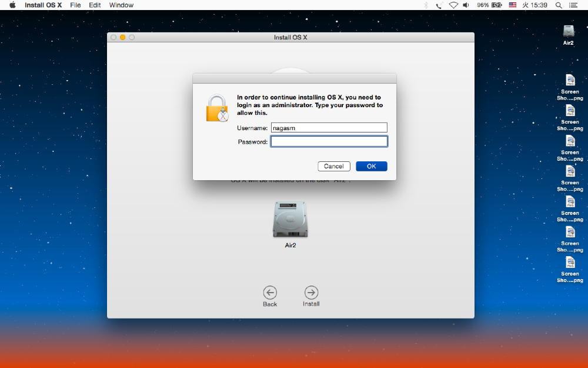Image resolution: width=588 pixels, height=368 pixels.
Task: Open Notification Center list icon
Action: (x=573, y=5)
